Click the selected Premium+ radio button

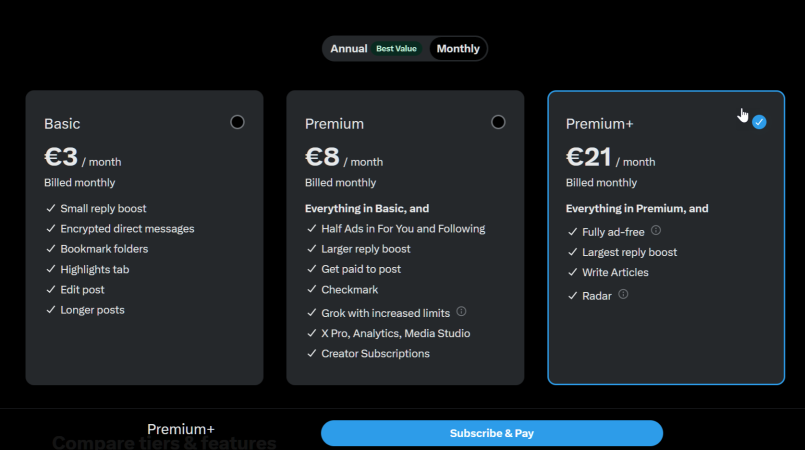click(759, 122)
